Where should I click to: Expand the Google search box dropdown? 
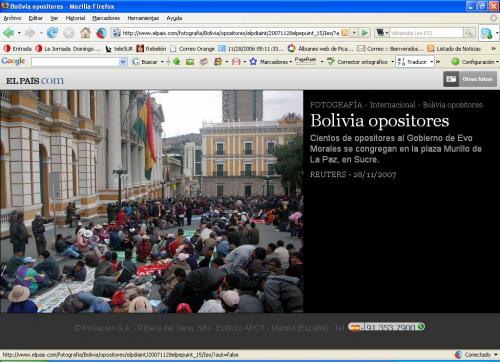123,62
